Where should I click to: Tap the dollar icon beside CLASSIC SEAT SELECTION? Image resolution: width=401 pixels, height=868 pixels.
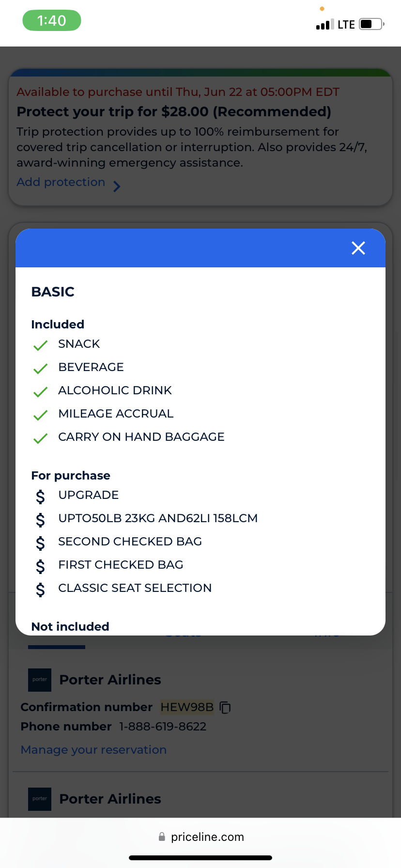point(40,589)
